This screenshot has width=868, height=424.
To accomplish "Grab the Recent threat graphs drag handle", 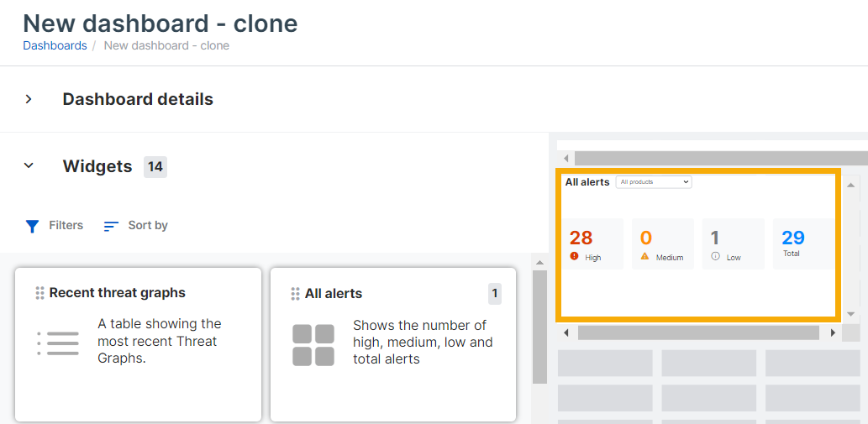I will click(39, 293).
